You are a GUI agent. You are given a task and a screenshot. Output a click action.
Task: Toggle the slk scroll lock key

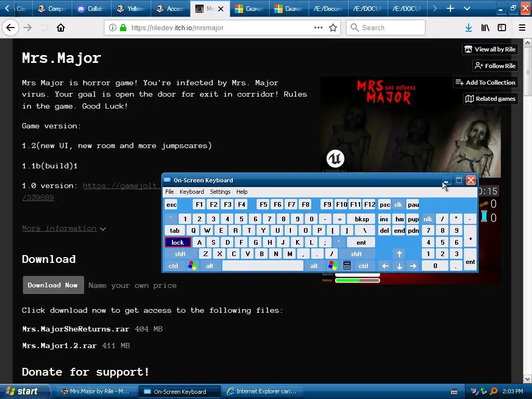[398, 205]
